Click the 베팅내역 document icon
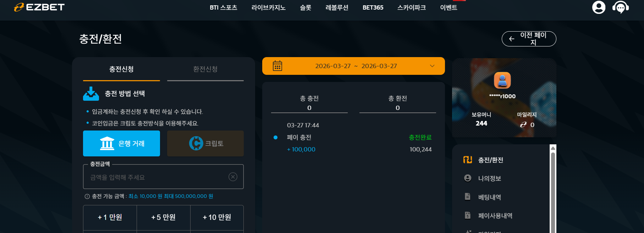Image resolution: width=644 pixels, height=233 pixels. point(468,196)
